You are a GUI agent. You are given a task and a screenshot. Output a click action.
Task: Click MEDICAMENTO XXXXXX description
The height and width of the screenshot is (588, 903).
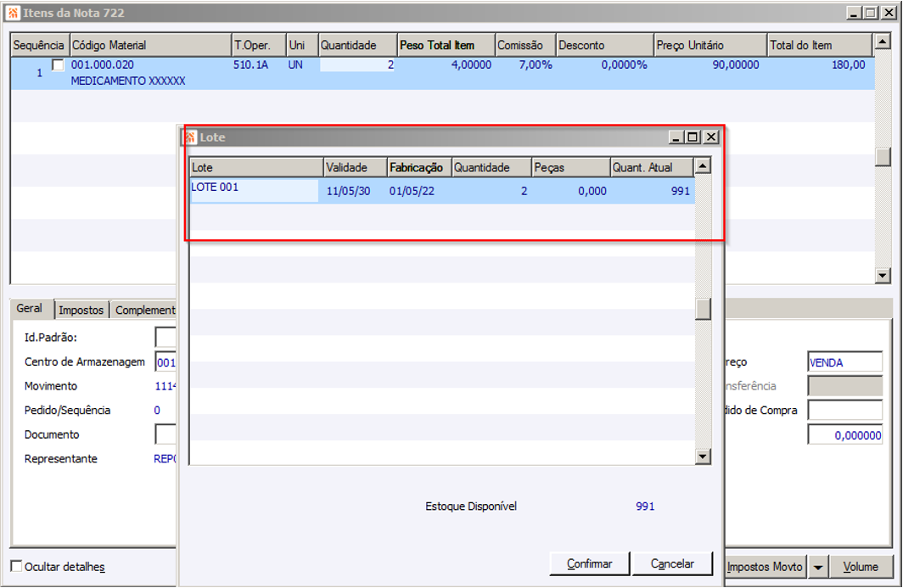tap(128, 81)
